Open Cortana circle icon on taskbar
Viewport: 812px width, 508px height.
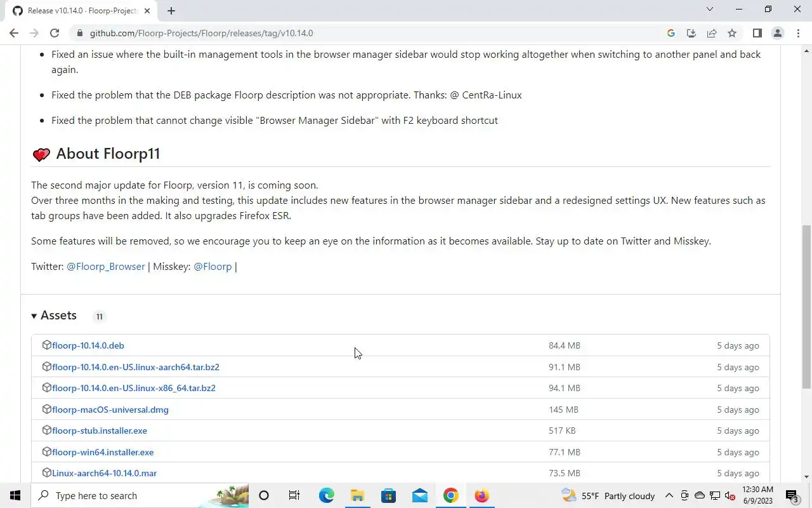coord(264,495)
